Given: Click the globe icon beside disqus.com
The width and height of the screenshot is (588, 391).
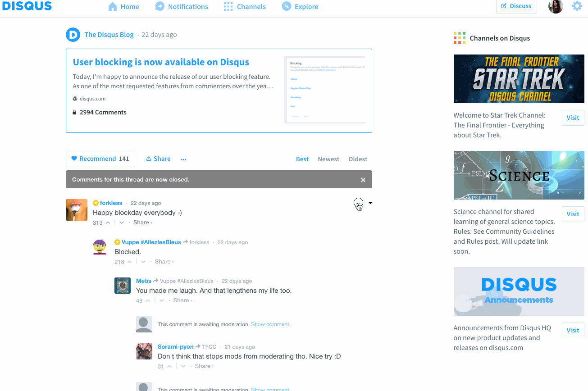Looking at the screenshot, I should (x=74, y=98).
